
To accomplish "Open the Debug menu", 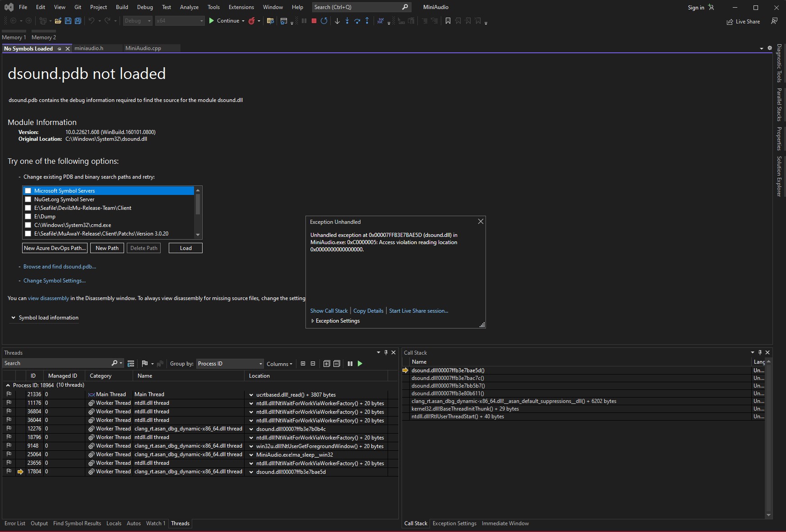I will [x=144, y=7].
